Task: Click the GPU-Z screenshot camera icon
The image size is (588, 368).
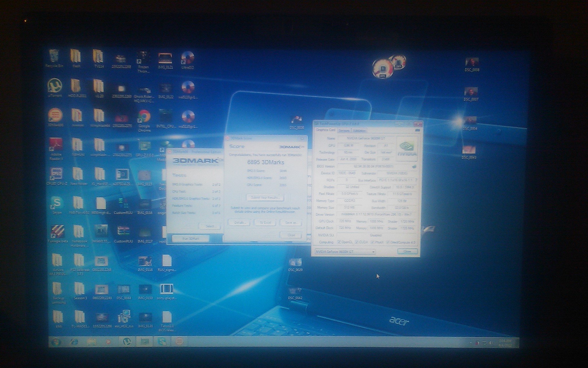Action: tap(417, 130)
